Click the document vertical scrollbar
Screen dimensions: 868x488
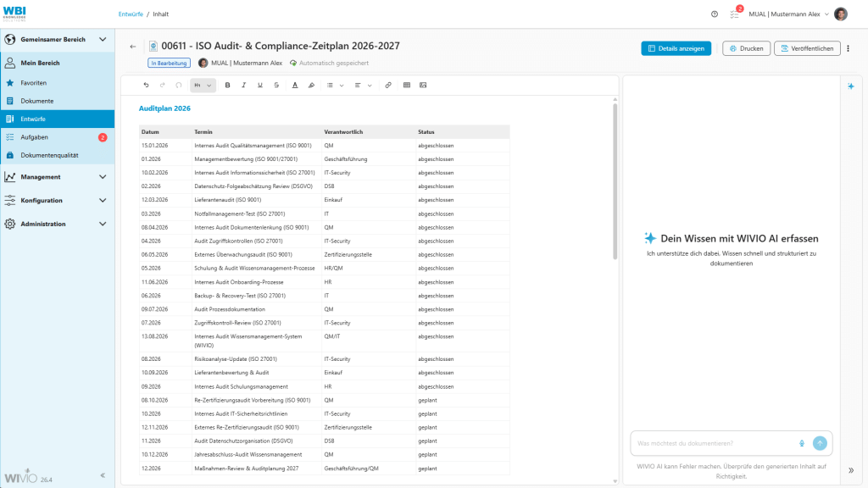[615, 181]
